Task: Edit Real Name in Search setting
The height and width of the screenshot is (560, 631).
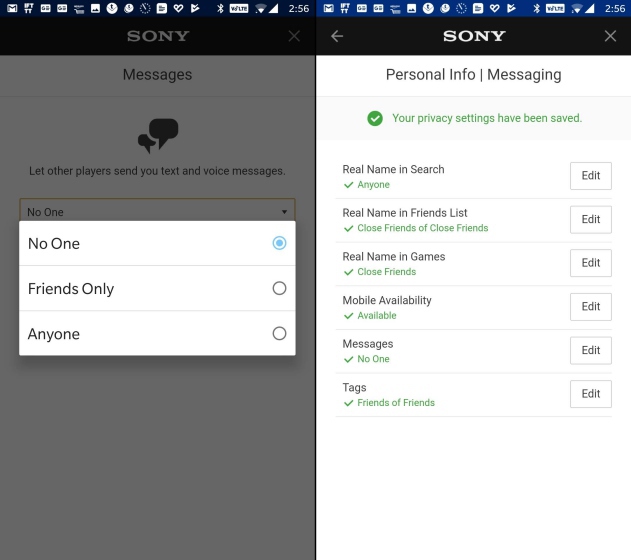Action: coord(590,176)
